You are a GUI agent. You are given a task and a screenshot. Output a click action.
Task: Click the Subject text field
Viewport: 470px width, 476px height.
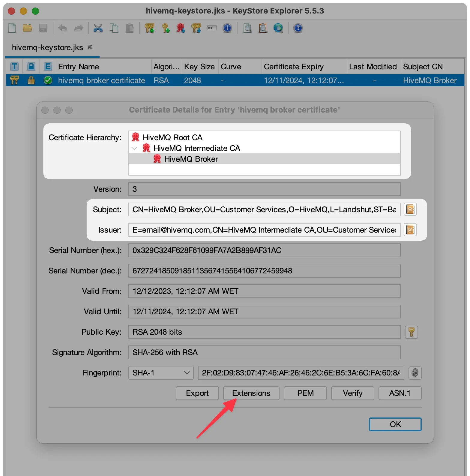pyautogui.click(x=264, y=209)
